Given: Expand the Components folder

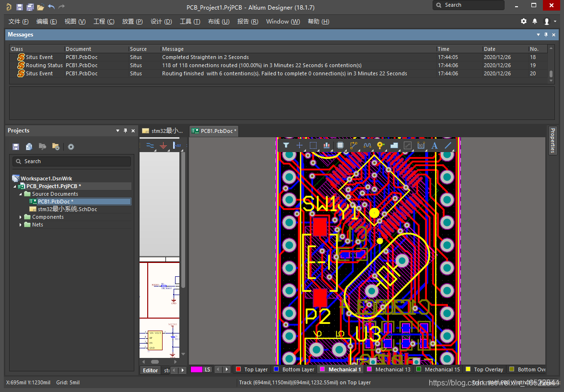Looking at the screenshot, I should 21,217.
